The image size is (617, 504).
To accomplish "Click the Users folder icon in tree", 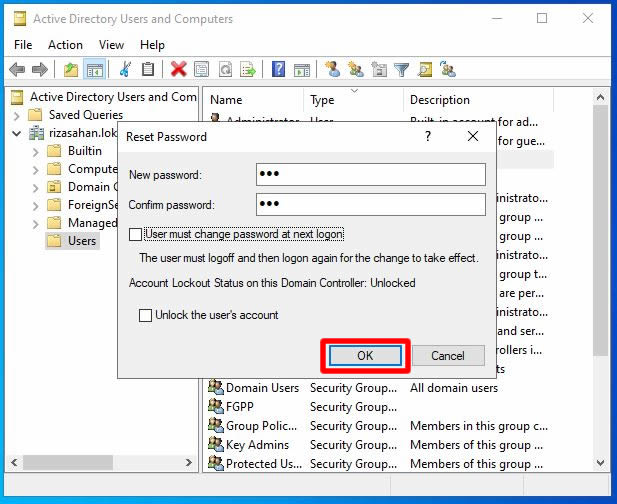I will 54,240.
